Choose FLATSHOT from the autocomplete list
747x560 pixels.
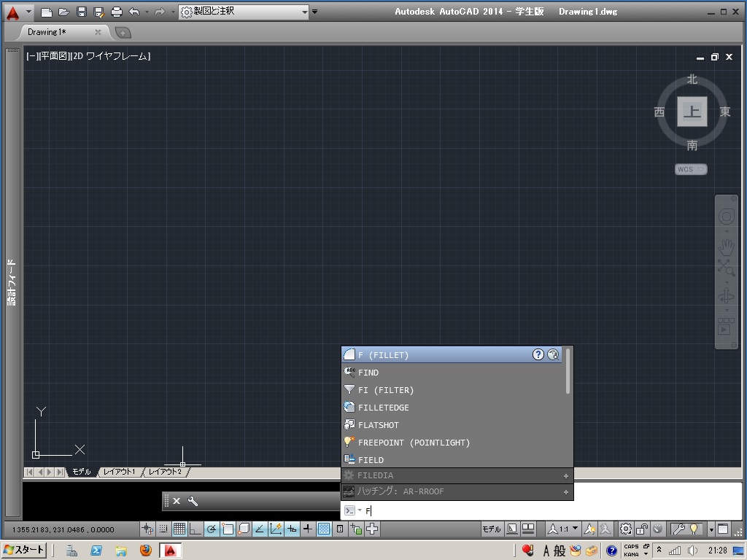click(378, 425)
